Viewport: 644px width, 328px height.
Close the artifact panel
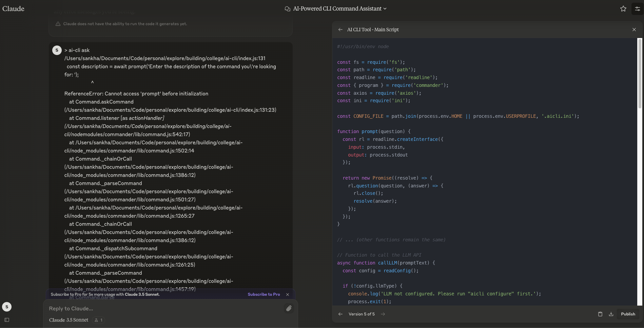(x=634, y=30)
